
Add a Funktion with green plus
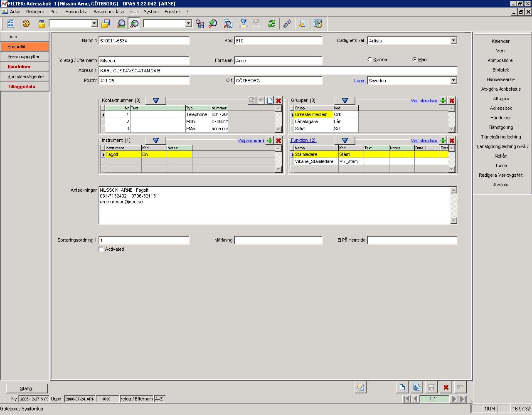[443, 141]
